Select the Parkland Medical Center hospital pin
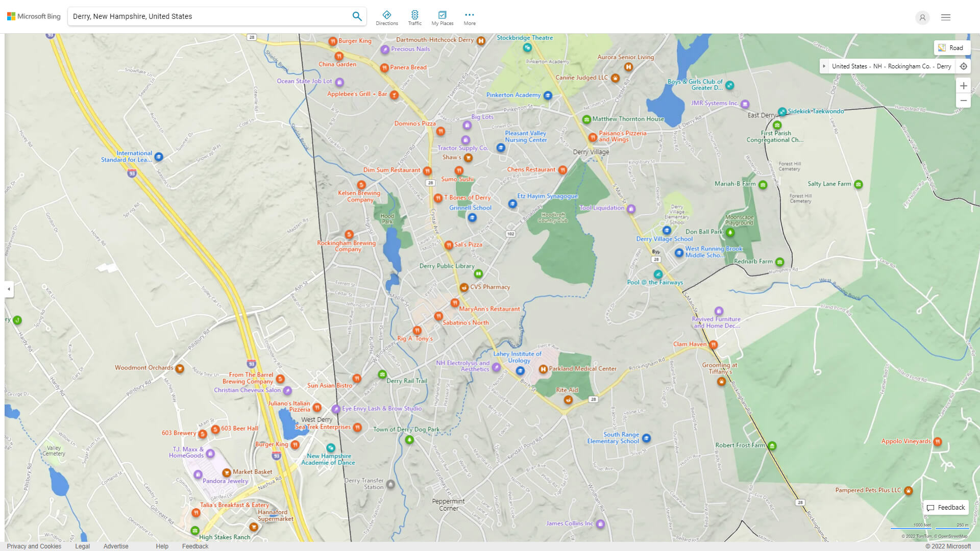Screen dimensions: 980x551 (x=543, y=369)
